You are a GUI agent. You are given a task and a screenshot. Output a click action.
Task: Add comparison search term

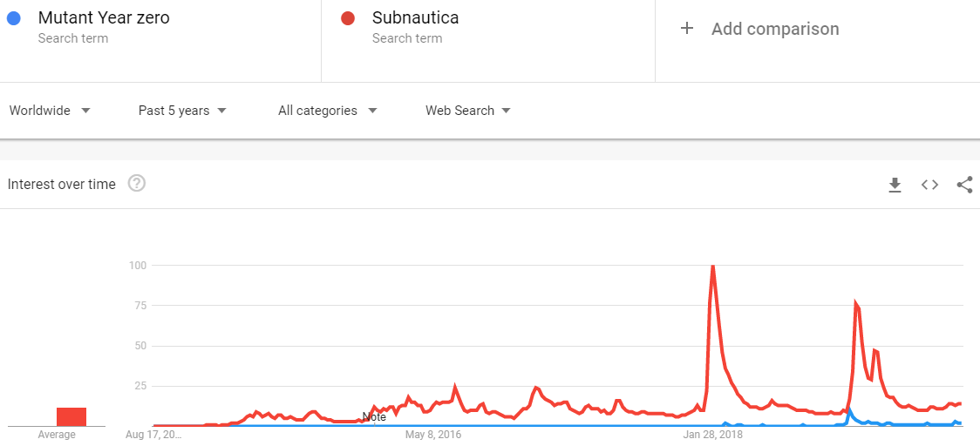pos(775,29)
